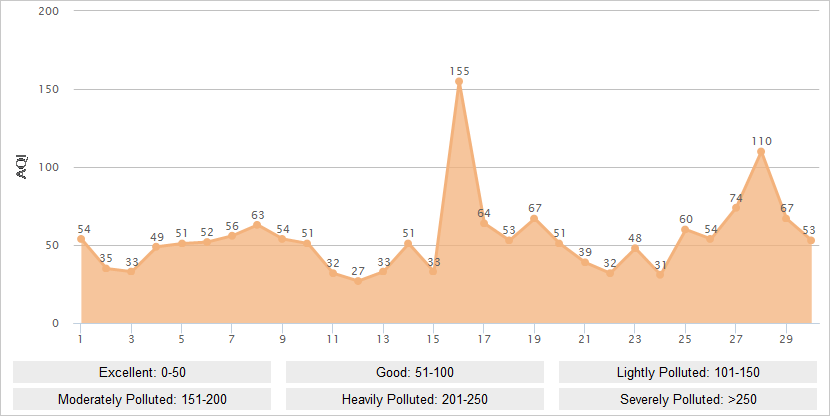The height and width of the screenshot is (416, 830).
Task: Click x-axis day label 15
Action: pyautogui.click(x=434, y=339)
